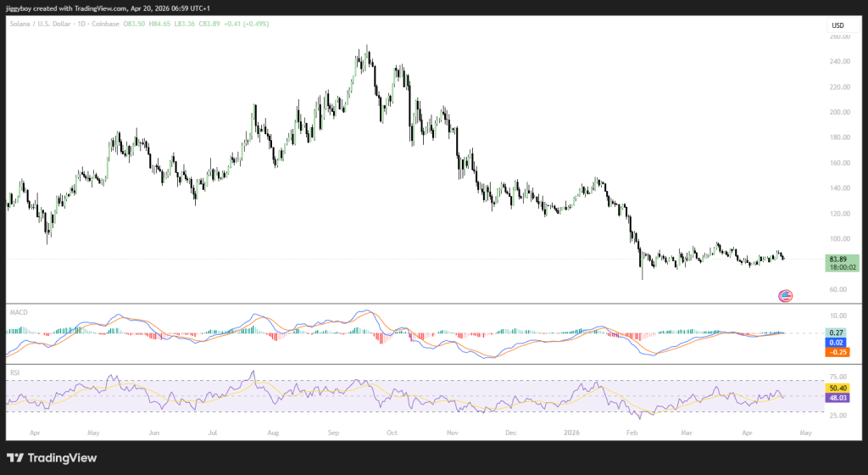The image size is (868, 475).
Task: Click the candle countdown timer 18:00:02
Action: [x=843, y=267]
